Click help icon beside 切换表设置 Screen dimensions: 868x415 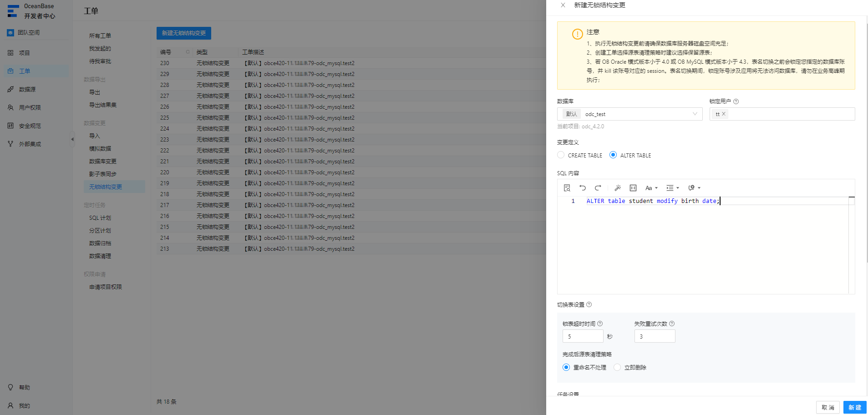point(589,304)
